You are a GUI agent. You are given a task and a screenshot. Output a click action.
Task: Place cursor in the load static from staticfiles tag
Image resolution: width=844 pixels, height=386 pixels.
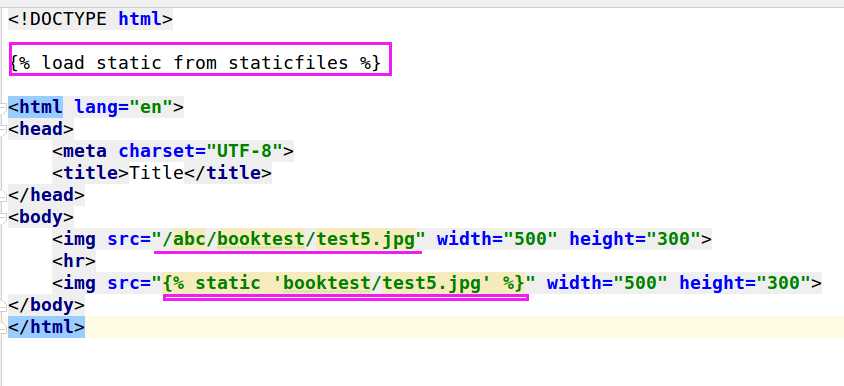(195, 63)
